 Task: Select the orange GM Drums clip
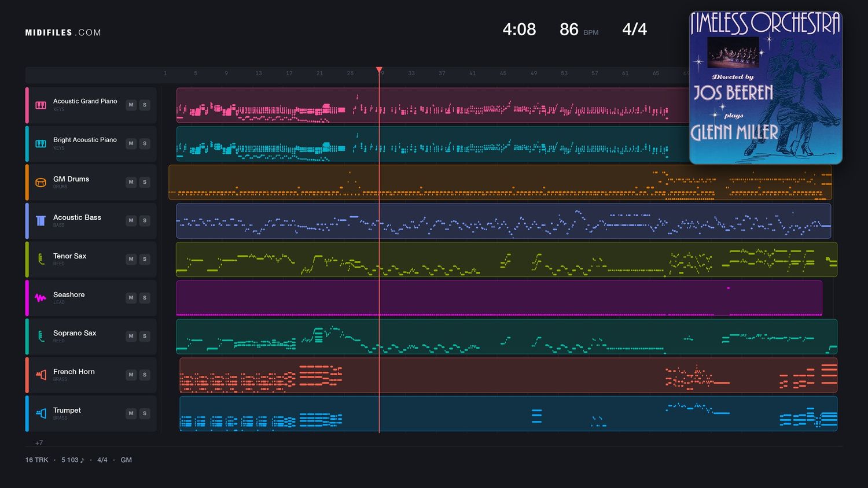(500, 182)
